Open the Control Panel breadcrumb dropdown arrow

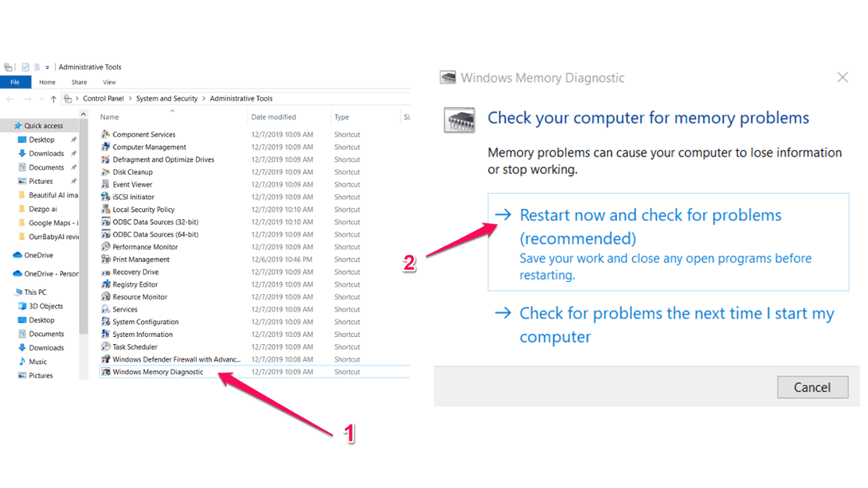click(130, 99)
